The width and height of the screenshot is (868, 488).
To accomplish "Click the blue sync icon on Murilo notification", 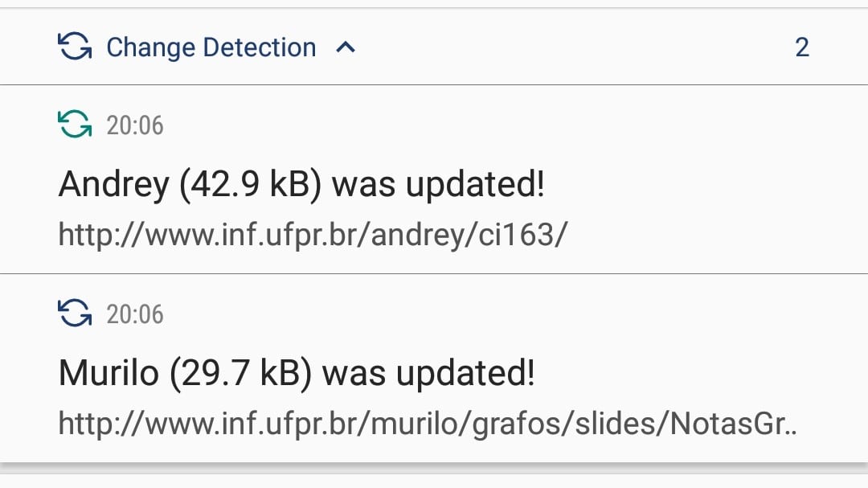I will [x=75, y=313].
